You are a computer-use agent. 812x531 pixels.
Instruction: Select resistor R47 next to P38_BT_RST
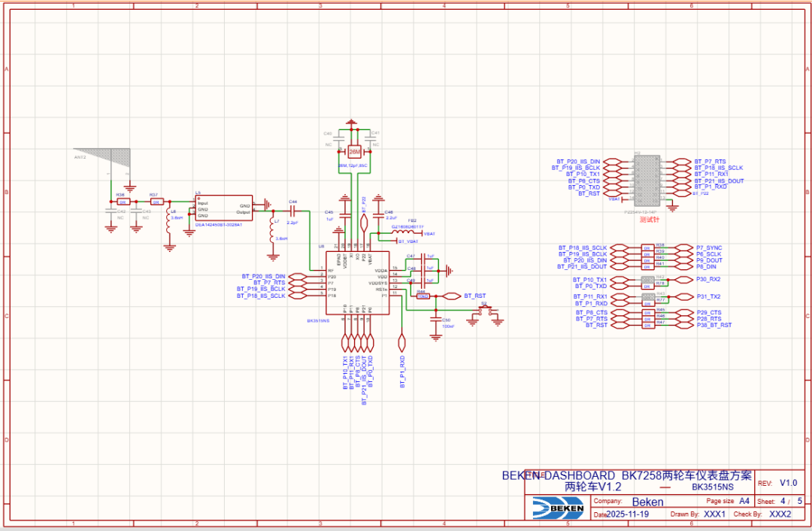pos(647,326)
